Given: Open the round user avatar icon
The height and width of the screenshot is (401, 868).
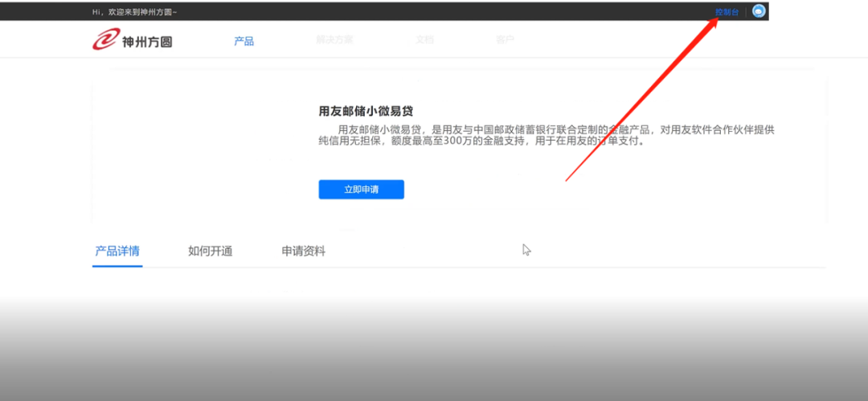Looking at the screenshot, I should tap(758, 11).
